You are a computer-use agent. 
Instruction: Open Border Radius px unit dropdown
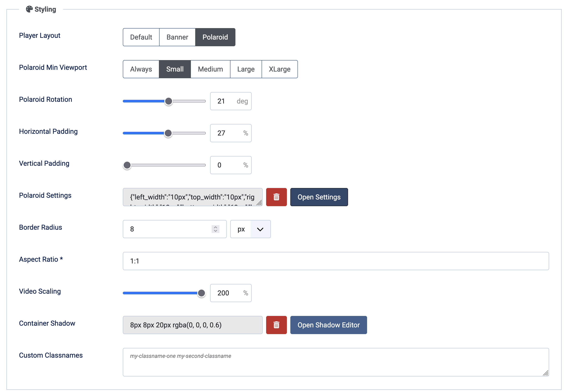pos(250,229)
